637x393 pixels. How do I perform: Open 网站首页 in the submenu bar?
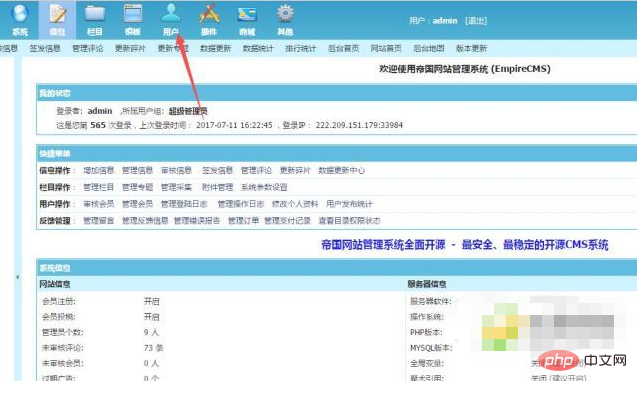pyautogui.click(x=386, y=48)
